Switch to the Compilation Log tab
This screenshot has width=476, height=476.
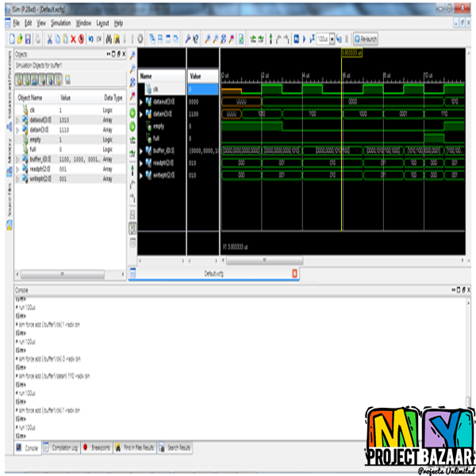click(x=60, y=447)
